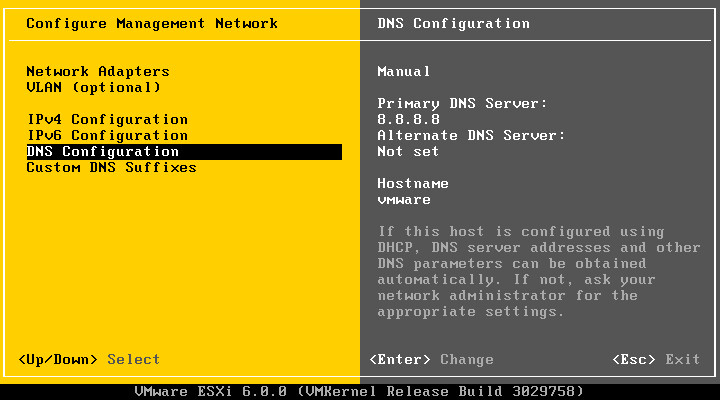Click the Not set value
Viewport: 720px width, 400px height.
408,152
